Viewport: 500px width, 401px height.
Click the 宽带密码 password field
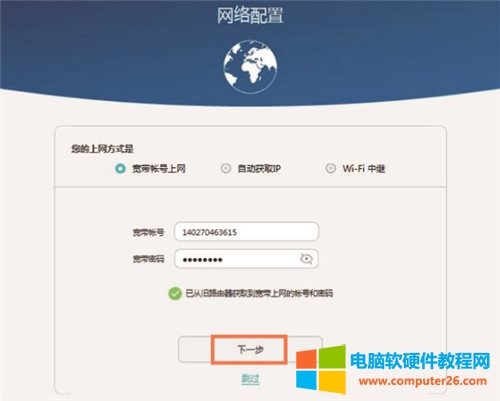pyautogui.click(x=247, y=259)
